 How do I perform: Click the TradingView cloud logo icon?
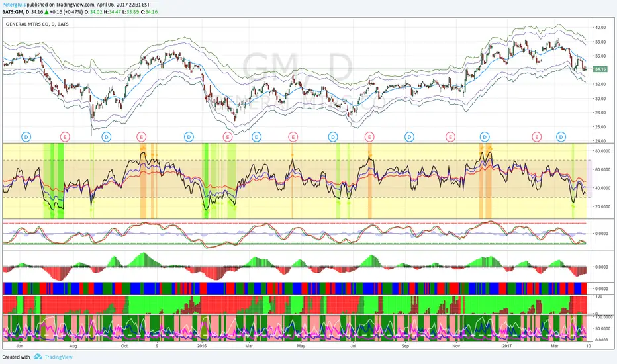[38, 357]
